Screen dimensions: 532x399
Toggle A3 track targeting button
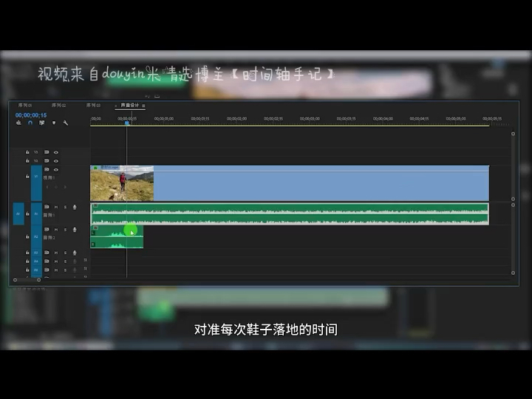point(36,253)
